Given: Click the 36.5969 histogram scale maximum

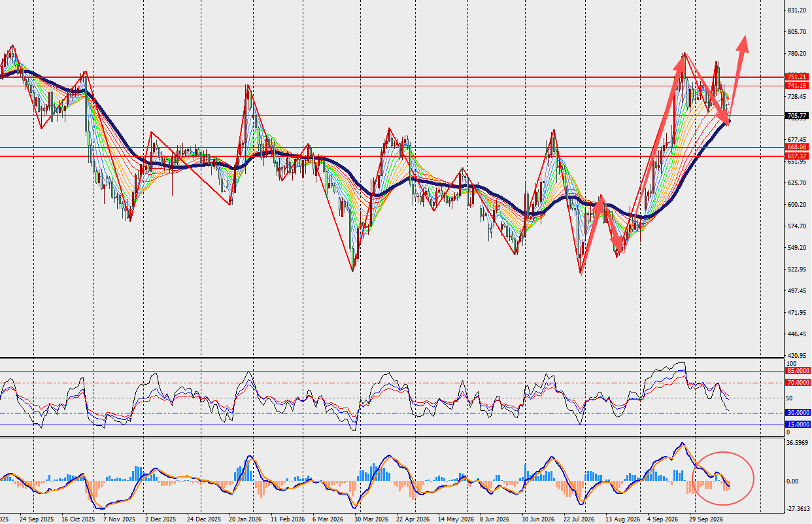Looking at the screenshot, I should (798, 443).
